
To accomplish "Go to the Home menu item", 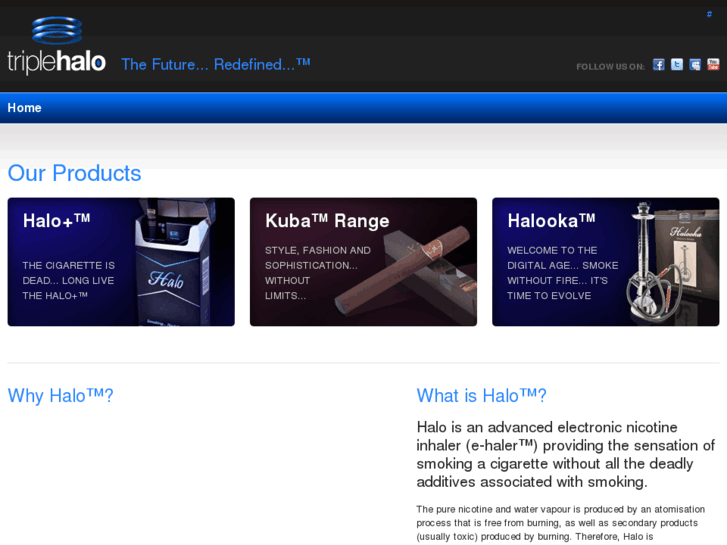I will pyautogui.click(x=25, y=108).
